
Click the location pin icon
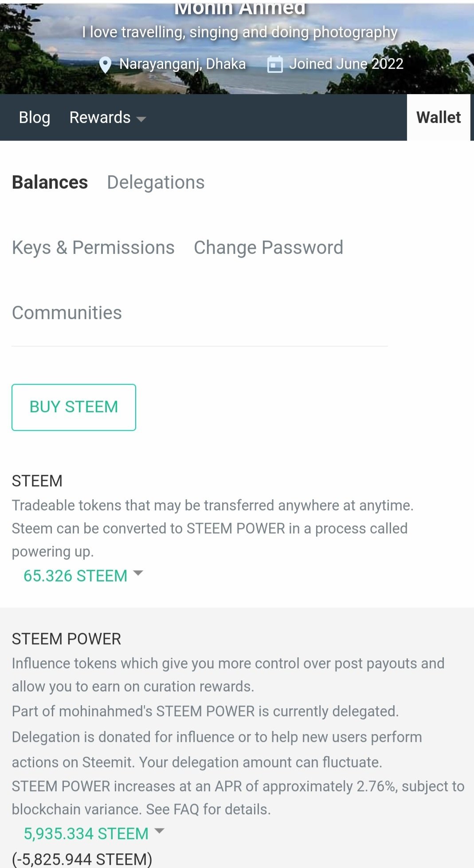coord(105,65)
